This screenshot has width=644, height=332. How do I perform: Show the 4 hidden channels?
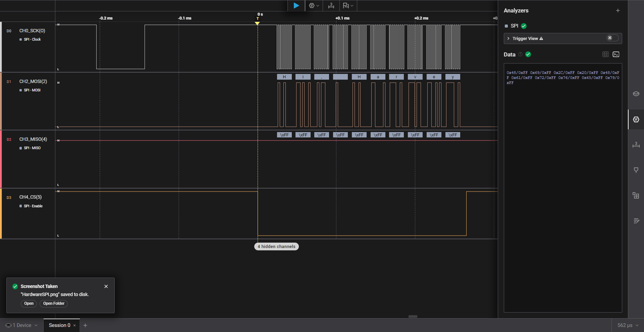(276, 246)
